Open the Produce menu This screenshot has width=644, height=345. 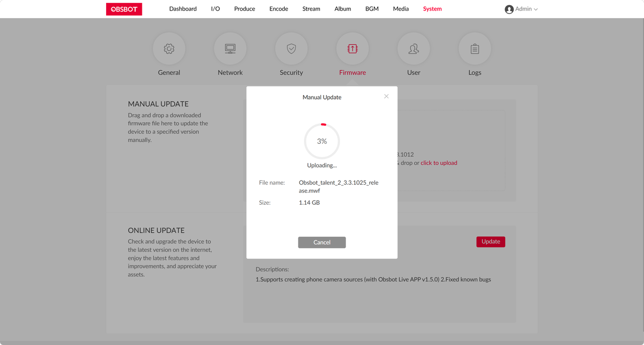click(245, 9)
